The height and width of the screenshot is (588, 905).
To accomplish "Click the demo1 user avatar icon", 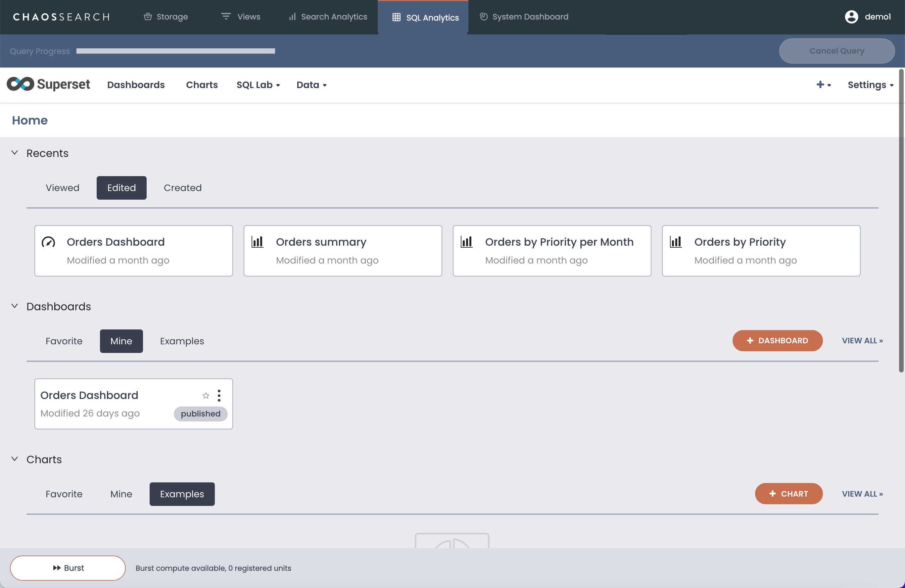I will click(851, 17).
